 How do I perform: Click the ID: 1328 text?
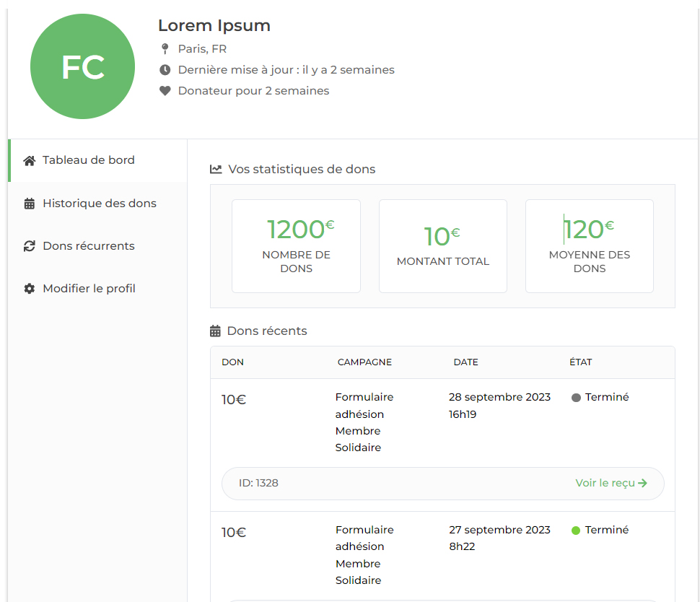(x=258, y=483)
